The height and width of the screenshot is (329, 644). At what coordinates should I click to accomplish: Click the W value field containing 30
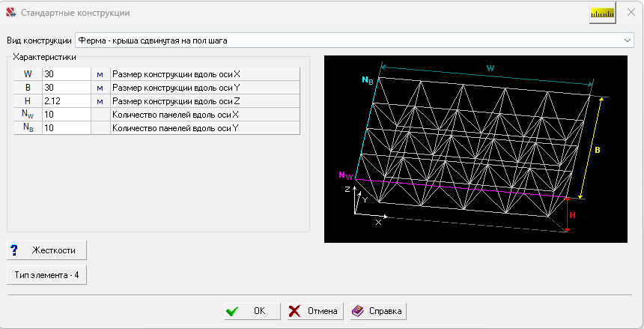(x=66, y=74)
